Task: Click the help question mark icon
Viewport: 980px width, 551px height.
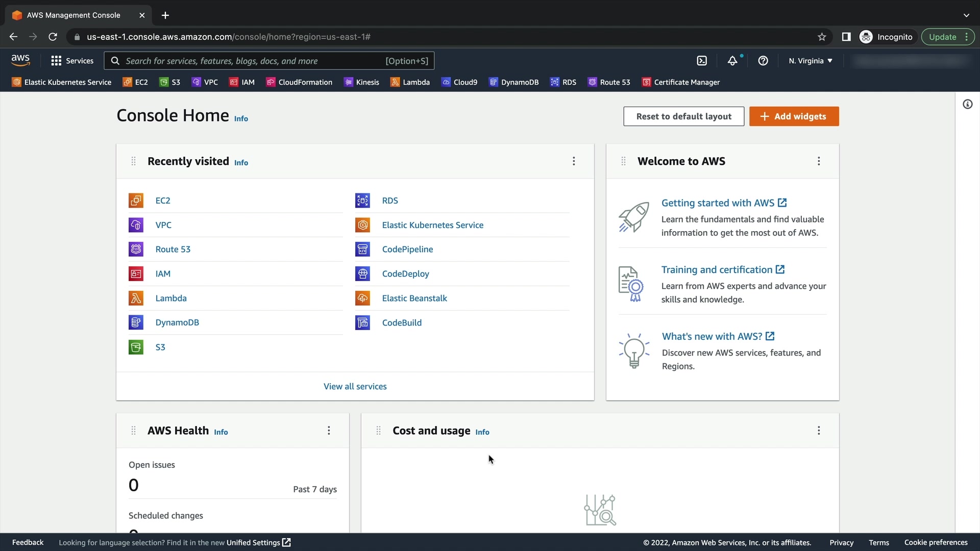Action: pyautogui.click(x=763, y=61)
